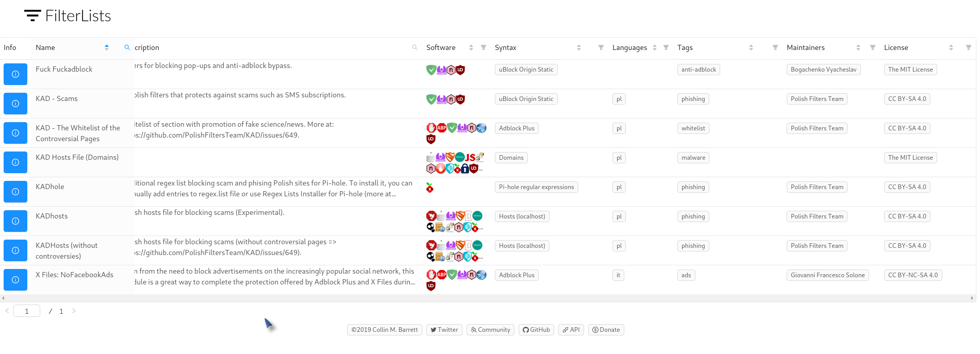This screenshot has height=354, width=980.
Task: Click the Name column search icon
Action: click(127, 47)
